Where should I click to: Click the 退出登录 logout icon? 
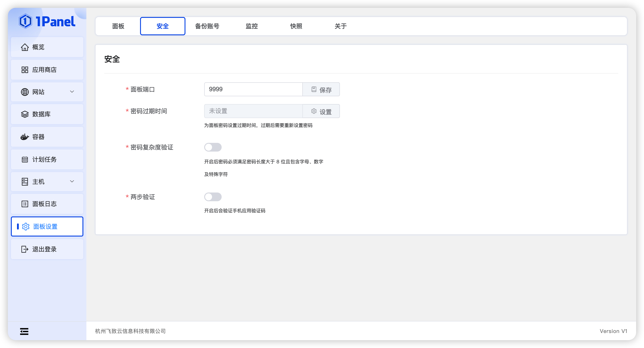(x=24, y=249)
